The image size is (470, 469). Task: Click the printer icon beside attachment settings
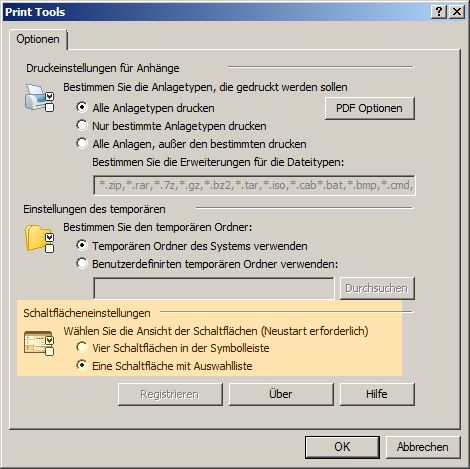[39, 98]
